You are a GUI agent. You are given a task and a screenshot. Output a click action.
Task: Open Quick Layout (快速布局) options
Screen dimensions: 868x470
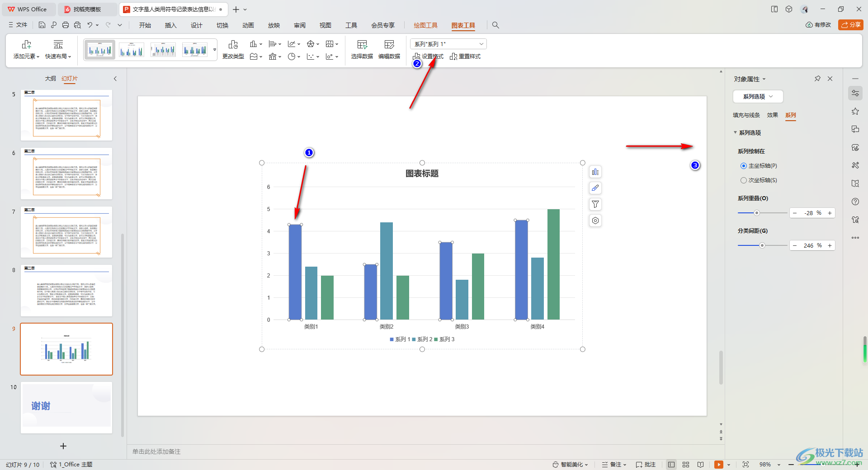[58, 50]
